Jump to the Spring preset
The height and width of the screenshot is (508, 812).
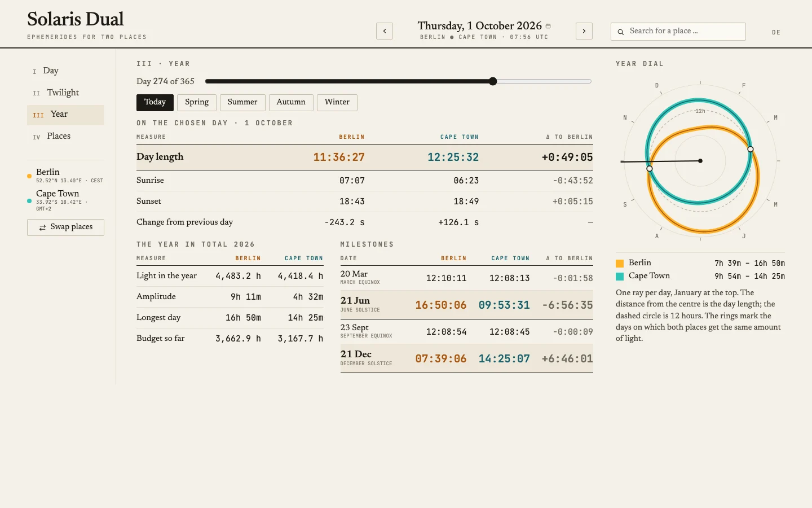(x=197, y=102)
